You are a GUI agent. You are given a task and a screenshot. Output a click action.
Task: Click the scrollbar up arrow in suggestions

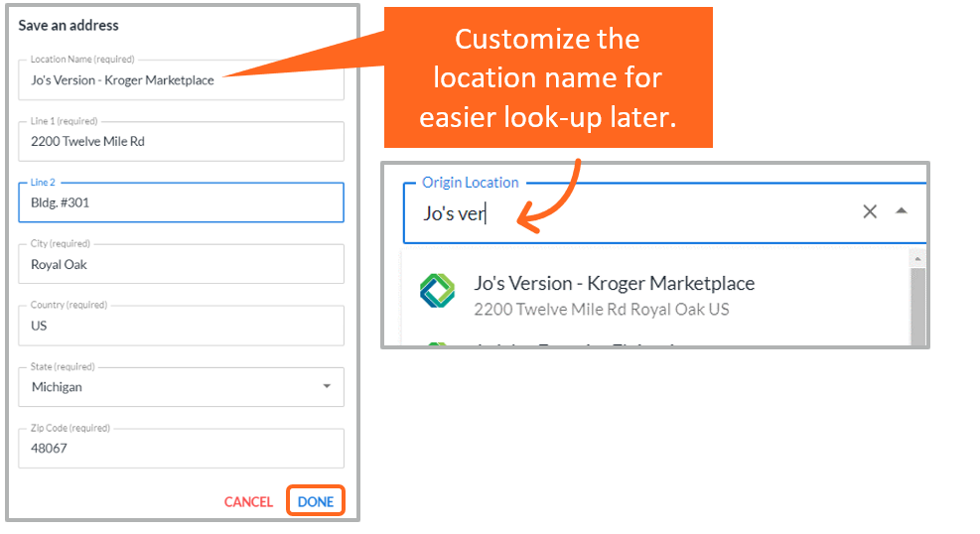917,259
